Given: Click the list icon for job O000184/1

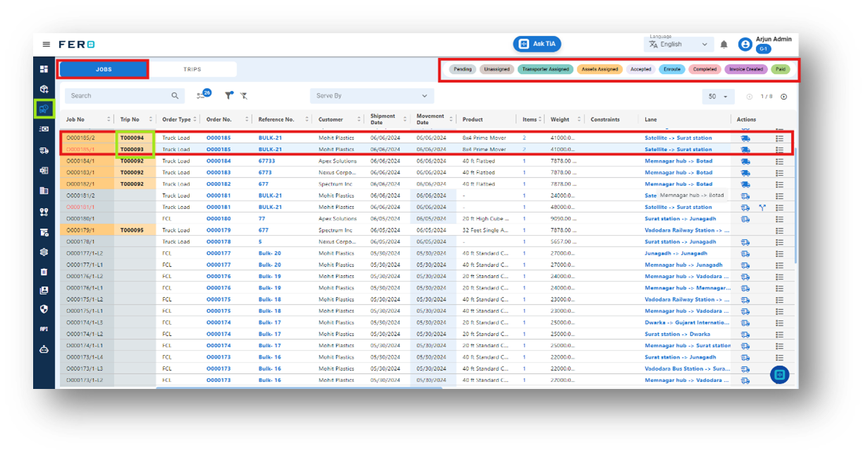Looking at the screenshot, I should click(x=779, y=161).
